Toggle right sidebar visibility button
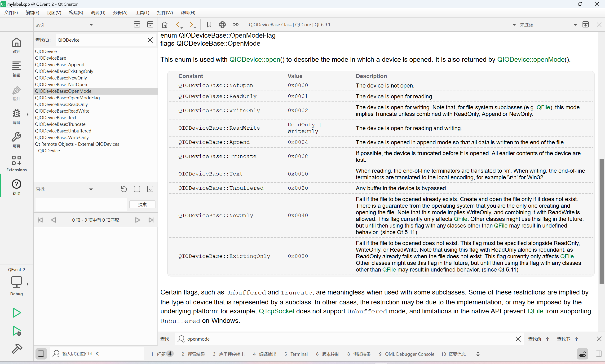This screenshot has width=605, height=364. (598, 354)
